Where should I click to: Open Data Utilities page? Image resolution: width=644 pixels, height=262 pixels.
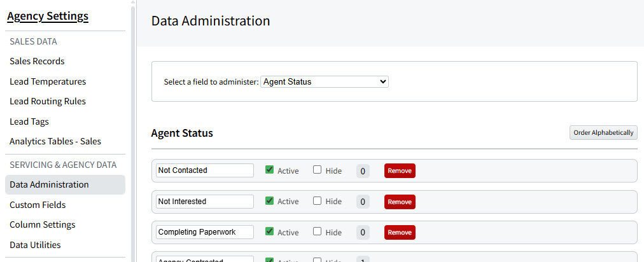(35, 245)
